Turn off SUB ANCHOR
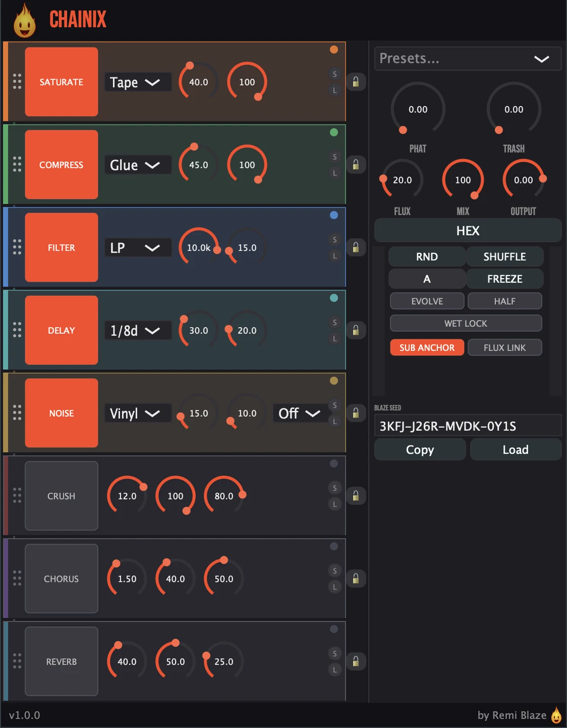The image size is (567, 728). point(427,348)
